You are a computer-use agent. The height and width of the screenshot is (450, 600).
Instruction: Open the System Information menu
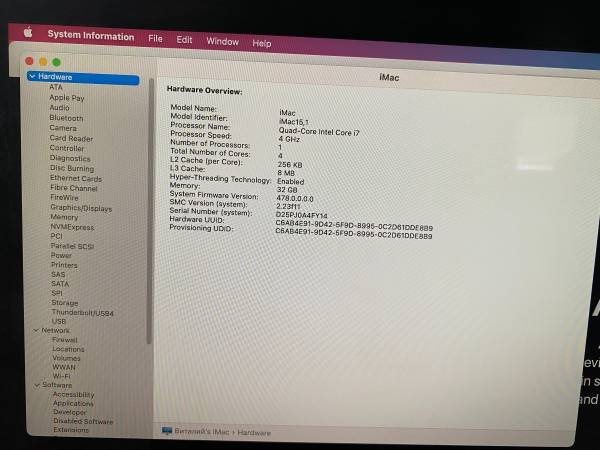(x=90, y=36)
